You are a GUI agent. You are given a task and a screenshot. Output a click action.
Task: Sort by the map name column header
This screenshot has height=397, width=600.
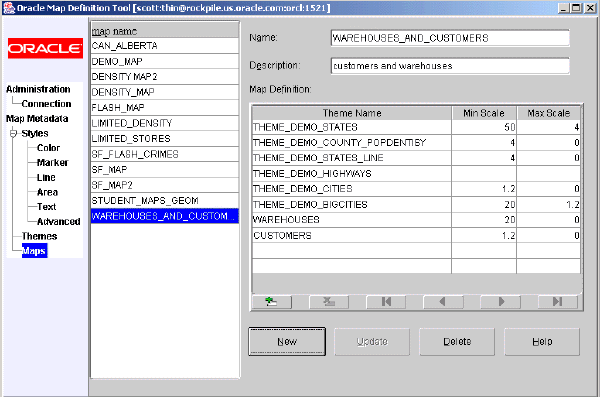coord(165,31)
